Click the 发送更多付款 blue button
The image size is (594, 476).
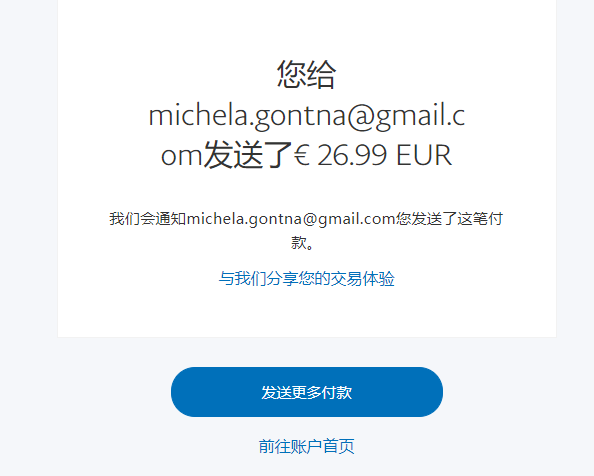[x=306, y=392]
